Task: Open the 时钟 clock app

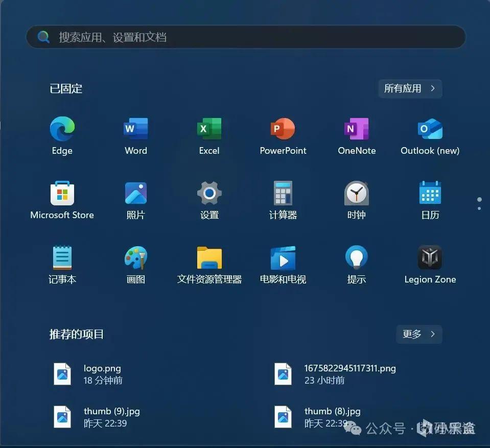Action: click(357, 193)
